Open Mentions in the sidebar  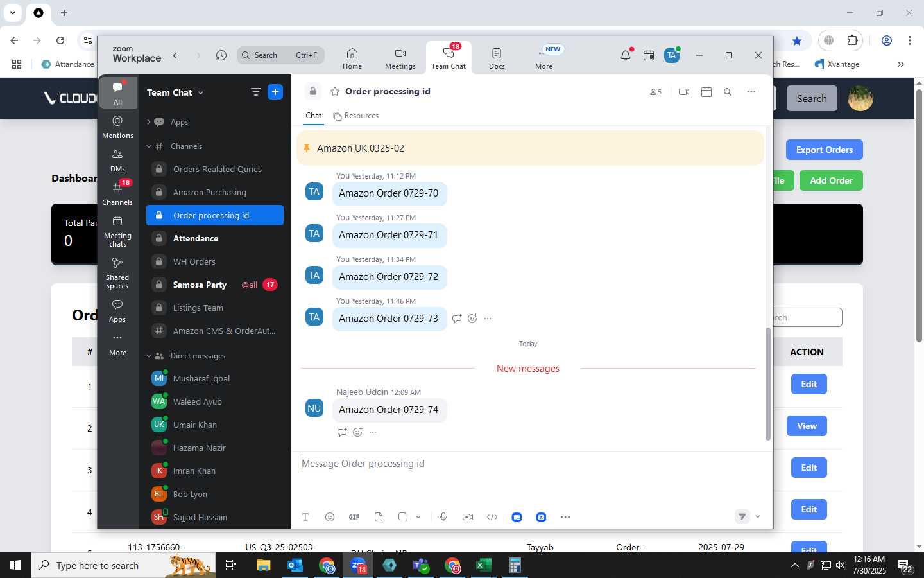pyautogui.click(x=117, y=127)
